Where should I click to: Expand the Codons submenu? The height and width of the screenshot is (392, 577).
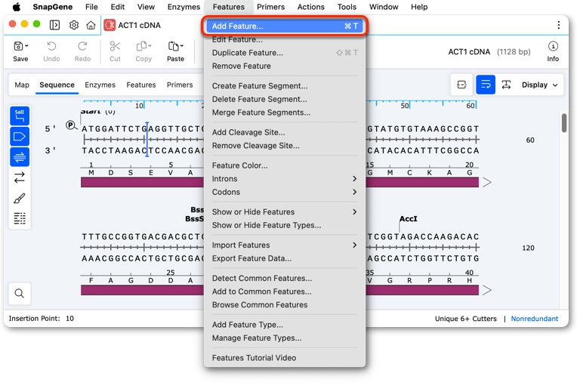coord(285,192)
